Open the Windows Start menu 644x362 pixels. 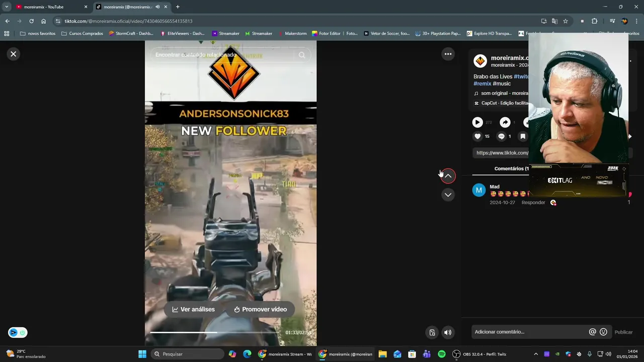pos(142,354)
